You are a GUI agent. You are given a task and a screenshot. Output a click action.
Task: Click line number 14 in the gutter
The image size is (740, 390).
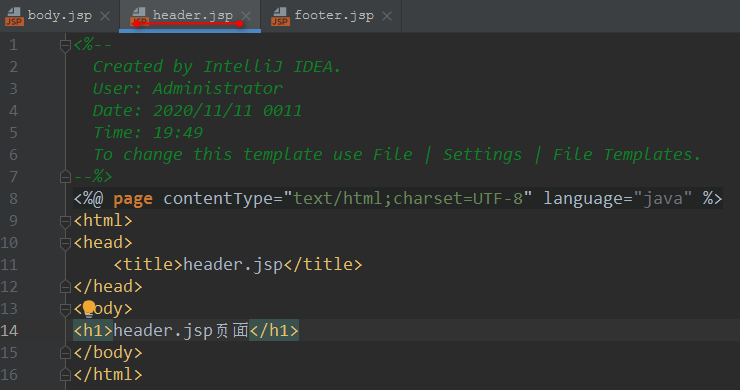[x=9, y=331]
